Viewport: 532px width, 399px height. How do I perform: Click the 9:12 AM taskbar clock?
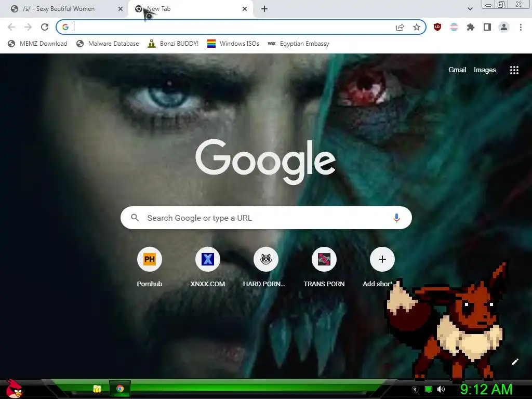[486, 390]
